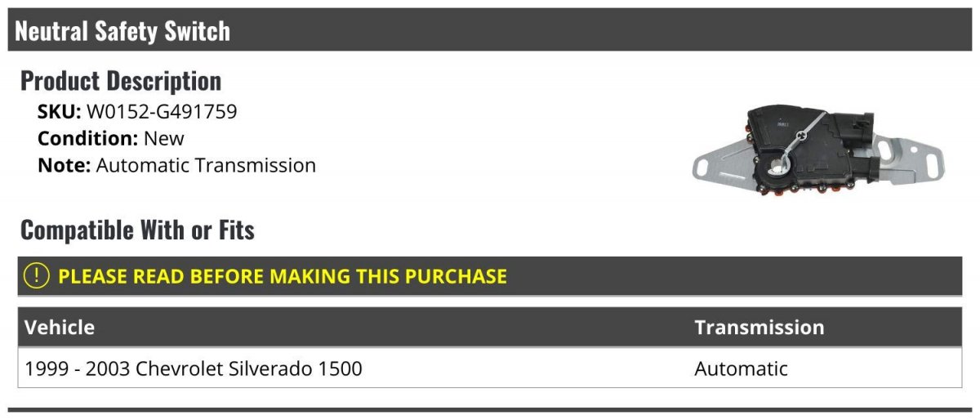980x420 pixels.
Task: Select the Vehicle column header
Action: coord(60,328)
